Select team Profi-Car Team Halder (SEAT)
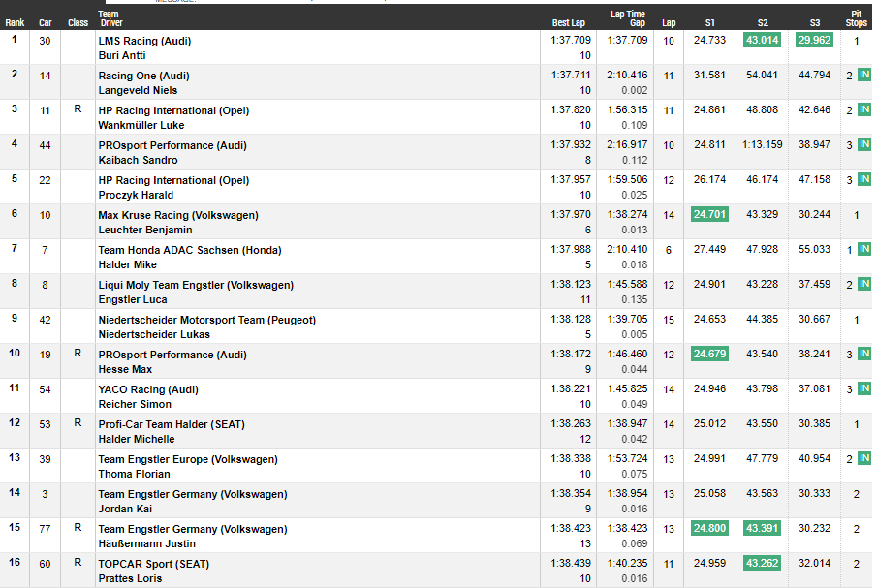877x588 pixels. tap(172, 424)
